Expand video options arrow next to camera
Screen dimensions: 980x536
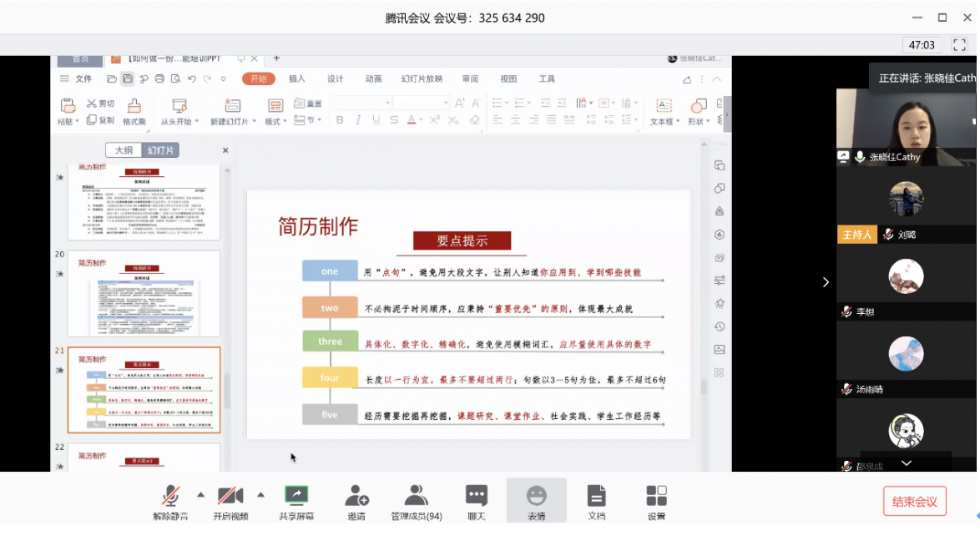[260, 494]
